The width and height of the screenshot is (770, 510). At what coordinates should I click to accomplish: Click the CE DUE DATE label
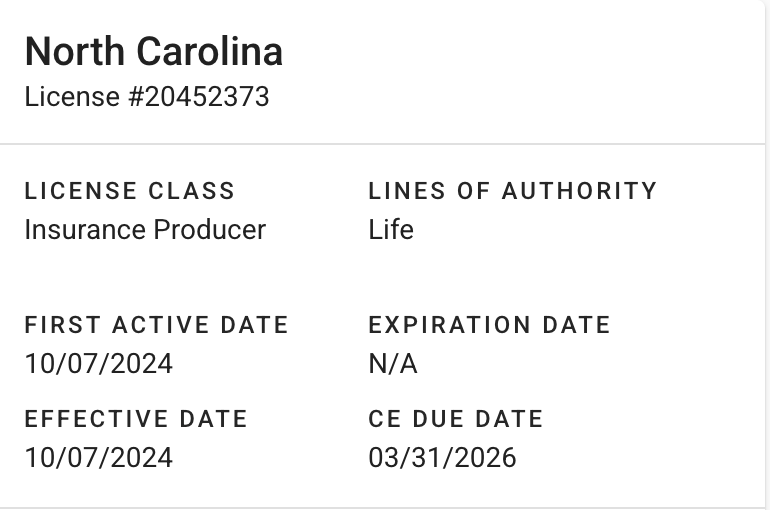click(456, 419)
